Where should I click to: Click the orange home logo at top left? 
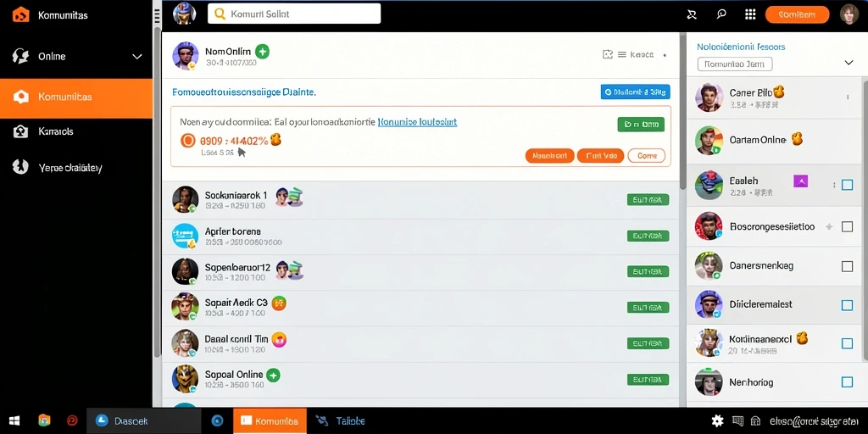(20, 15)
